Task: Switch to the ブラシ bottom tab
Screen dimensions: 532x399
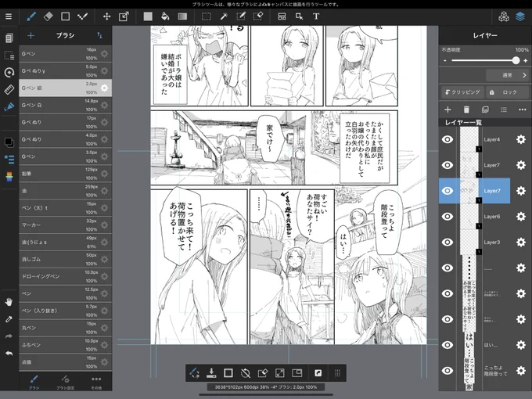Action: pyautogui.click(x=34, y=382)
